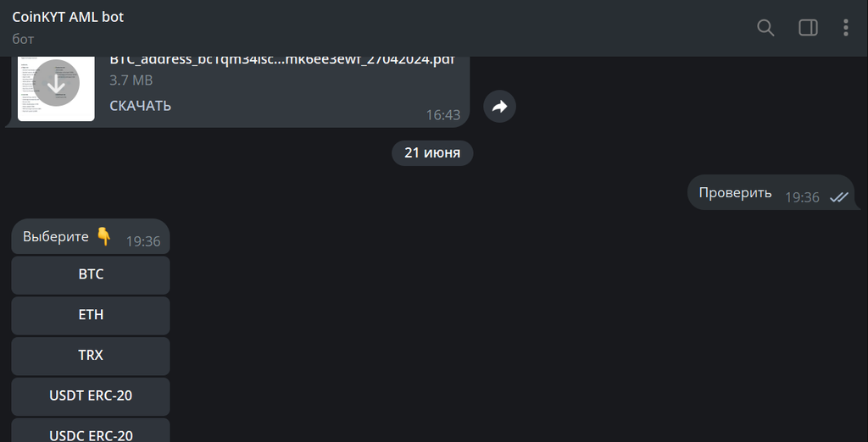Choose the ETH inline button
The image size is (868, 442).
[91, 315]
